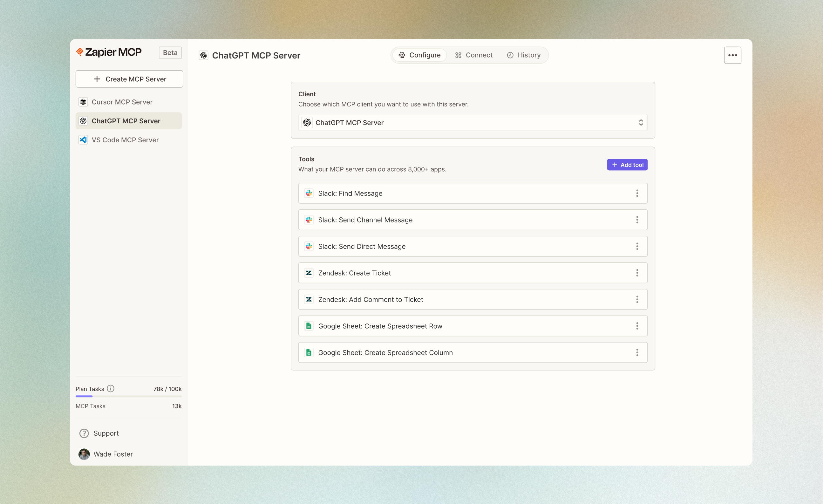The width and height of the screenshot is (823, 504).
Task: Click the ChatGPT icon in sidebar
Action: click(x=83, y=121)
